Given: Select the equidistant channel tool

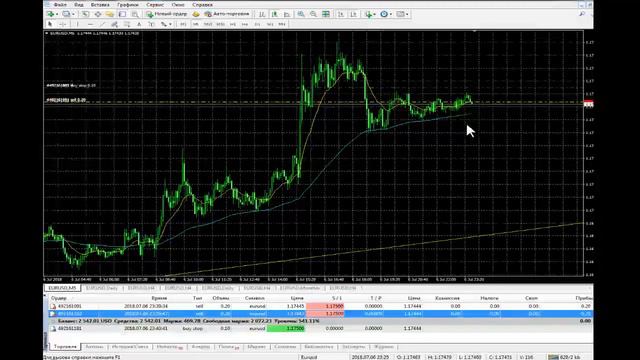Looking at the screenshot, I should click(115, 24).
